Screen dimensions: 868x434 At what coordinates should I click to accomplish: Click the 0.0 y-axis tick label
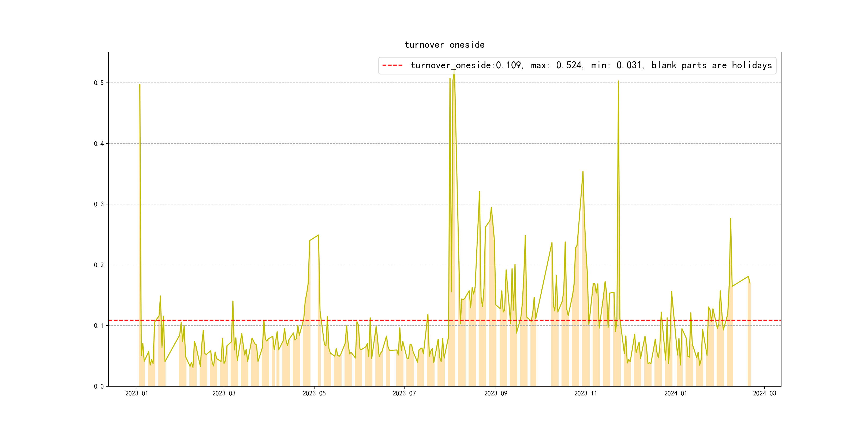click(x=99, y=386)
